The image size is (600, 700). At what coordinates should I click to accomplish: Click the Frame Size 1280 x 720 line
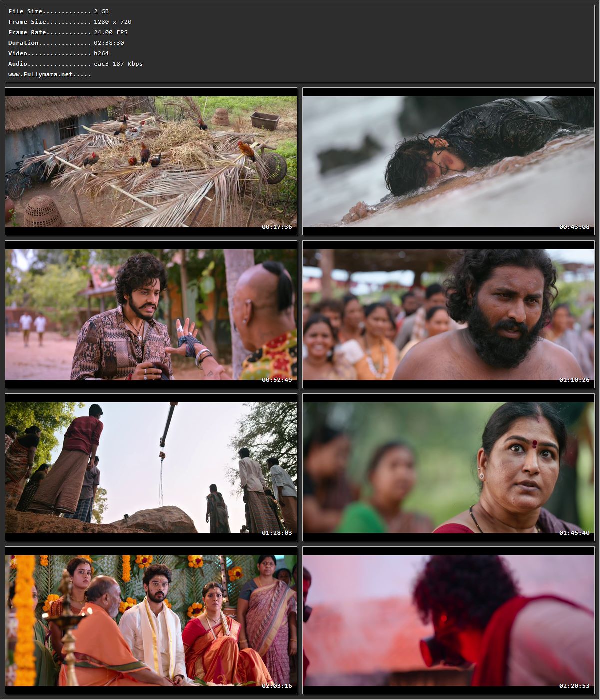point(70,22)
